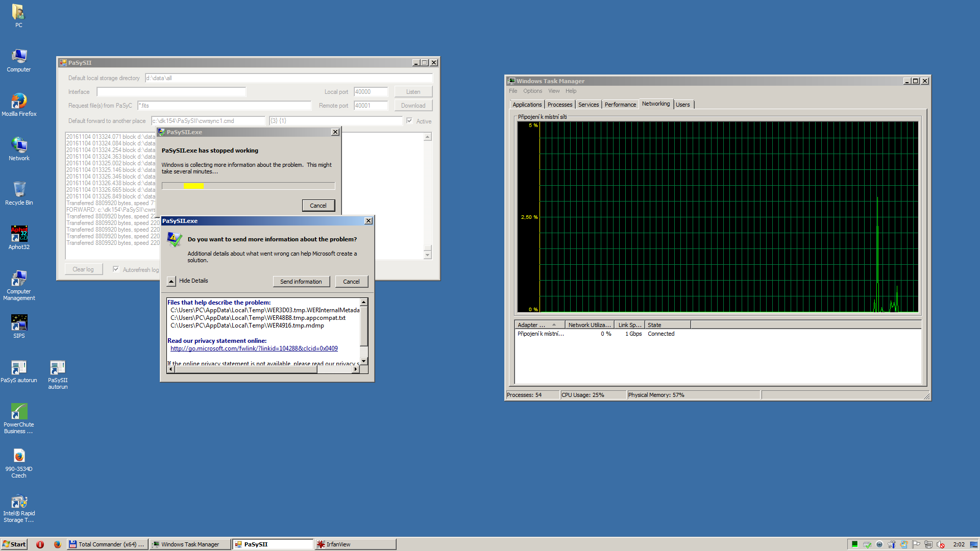Click the round gray tray icon
The height and width of the screenshot is (551, 980).
tap(879, 544)
